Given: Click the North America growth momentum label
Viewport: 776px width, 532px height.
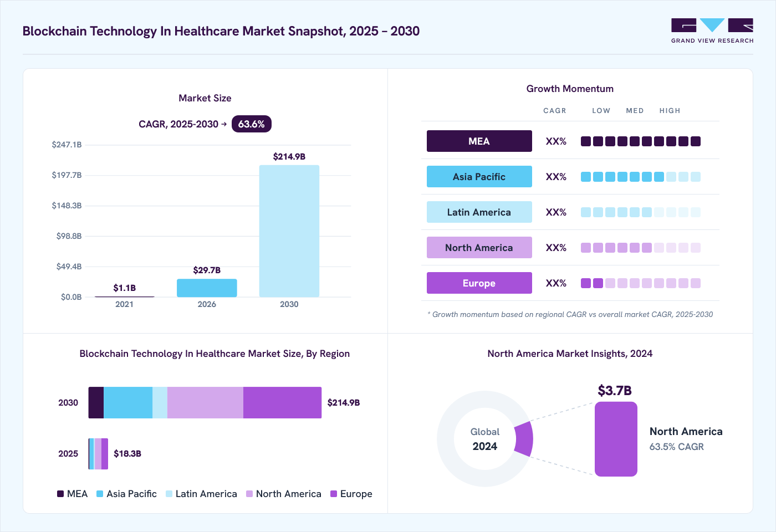Looking at the screenshot, I should 479,248.
